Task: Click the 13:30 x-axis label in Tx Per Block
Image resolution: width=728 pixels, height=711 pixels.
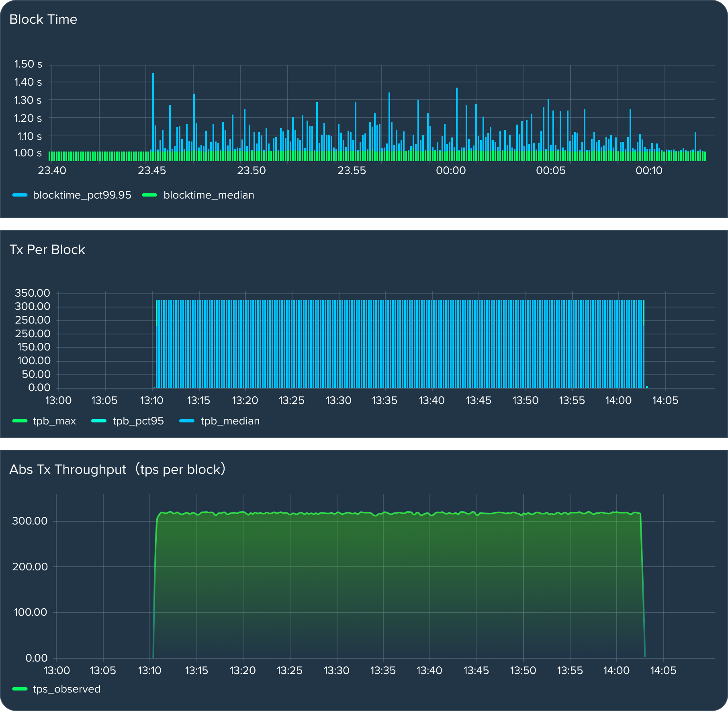Action: pyautogui.click(x=338, y=400)
